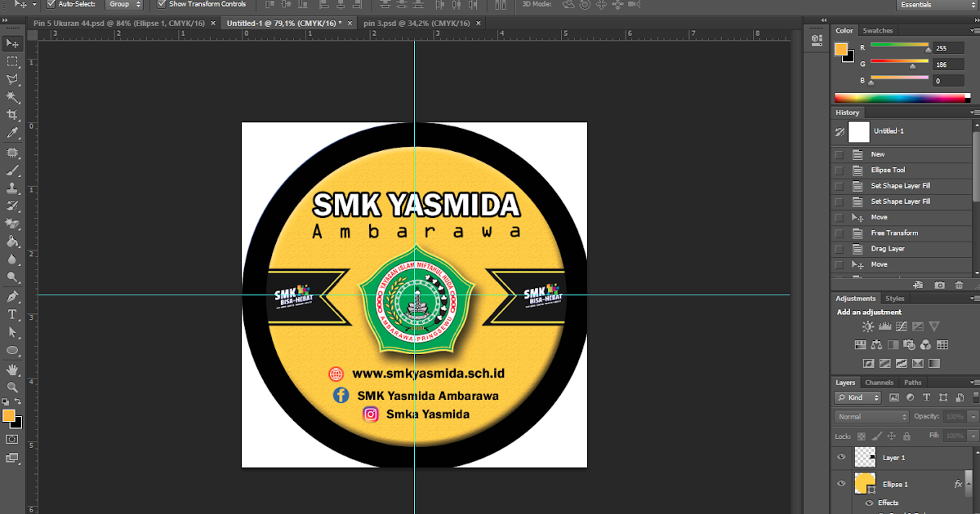
Task: Select the Hand tool
Action: click(12, 370)
